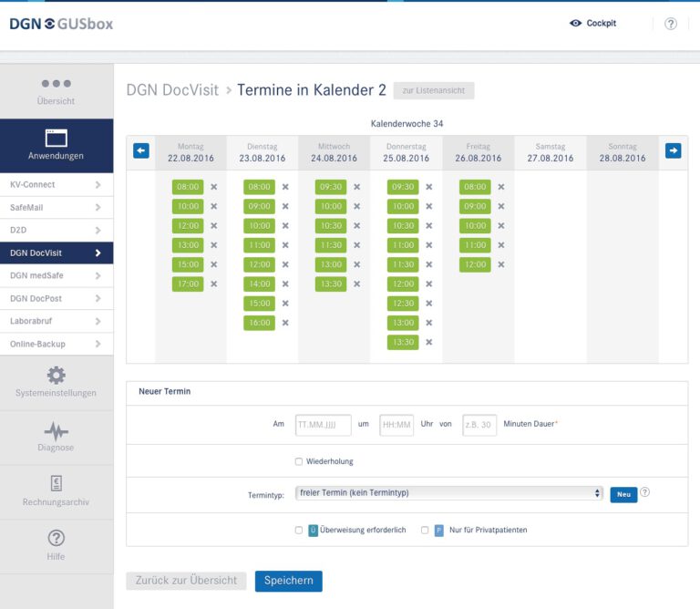Viewport: 700px width, 609px height.
Task: Open the Übersicht three-dots icon
Action: coord(57,84)
